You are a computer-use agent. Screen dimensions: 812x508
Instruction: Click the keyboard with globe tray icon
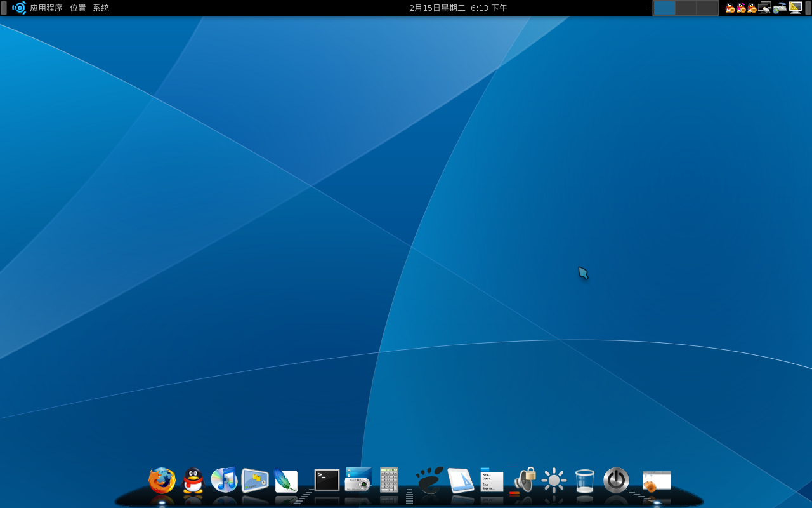click(780, 8)
